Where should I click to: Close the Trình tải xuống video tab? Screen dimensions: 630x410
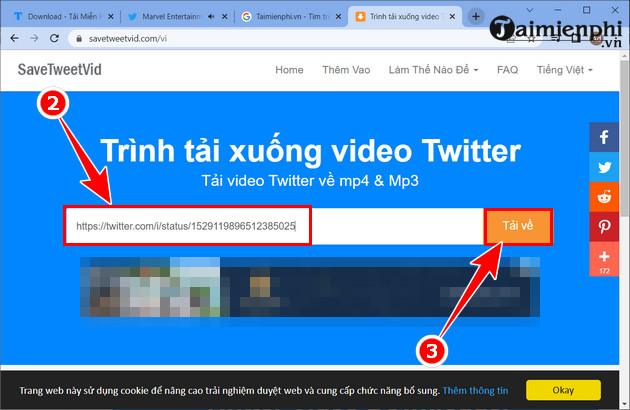[x=452, y=16]
